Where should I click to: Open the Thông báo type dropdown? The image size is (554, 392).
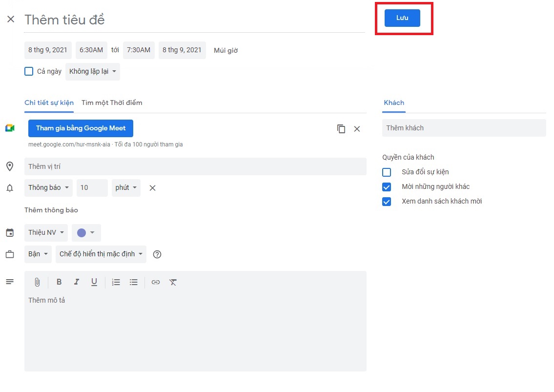pyautogui.click(x=48, y=187)
